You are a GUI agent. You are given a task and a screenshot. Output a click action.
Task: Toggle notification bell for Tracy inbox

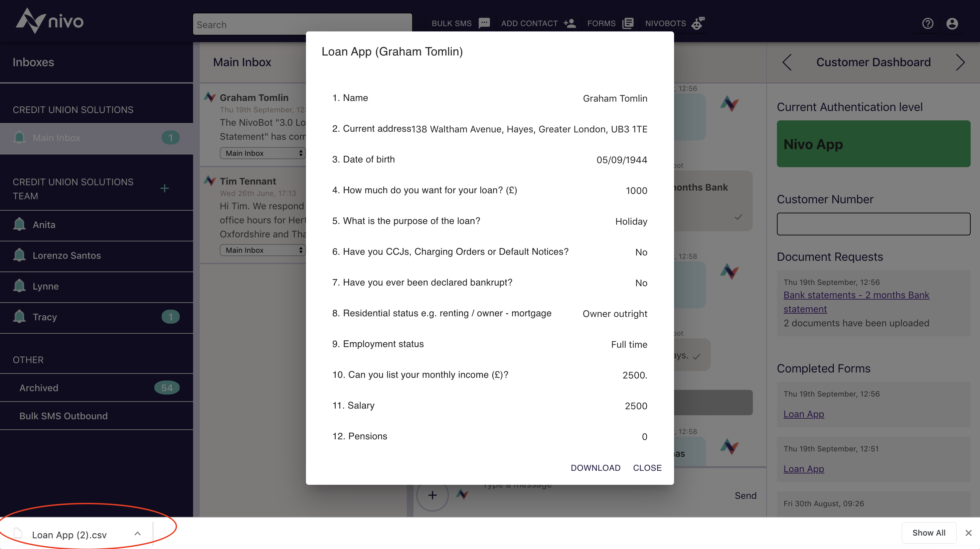tap(19, 317)
